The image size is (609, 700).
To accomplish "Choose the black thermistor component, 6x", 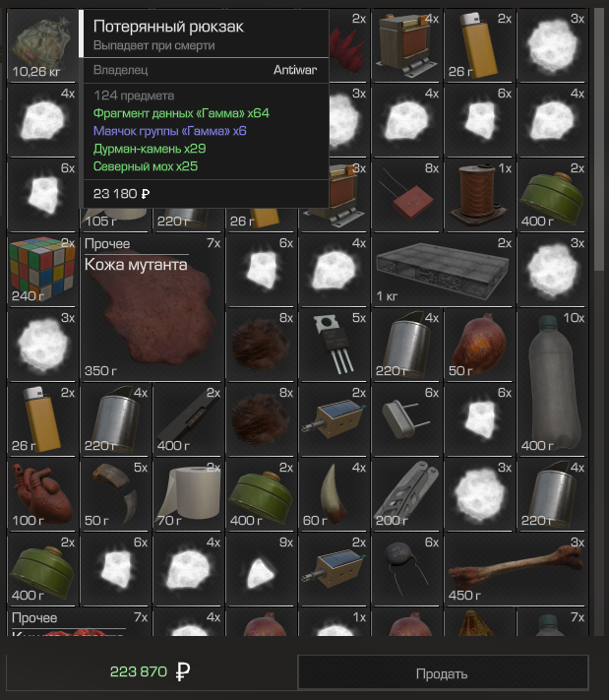I will tap(406, 569).
